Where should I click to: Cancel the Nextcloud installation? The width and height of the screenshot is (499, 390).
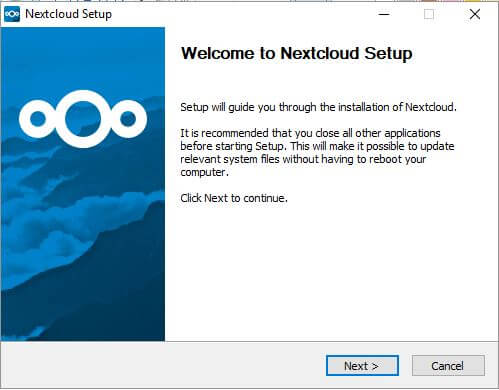click(448, 366)
